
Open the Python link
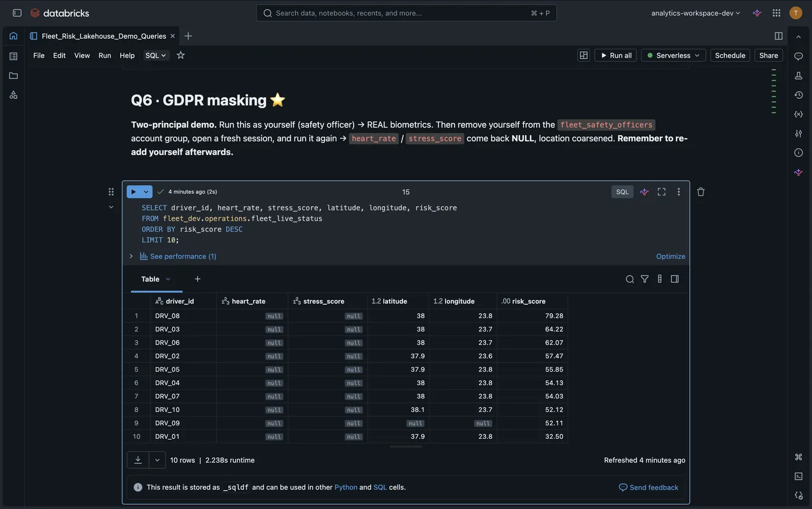click(x=346, y=488)
